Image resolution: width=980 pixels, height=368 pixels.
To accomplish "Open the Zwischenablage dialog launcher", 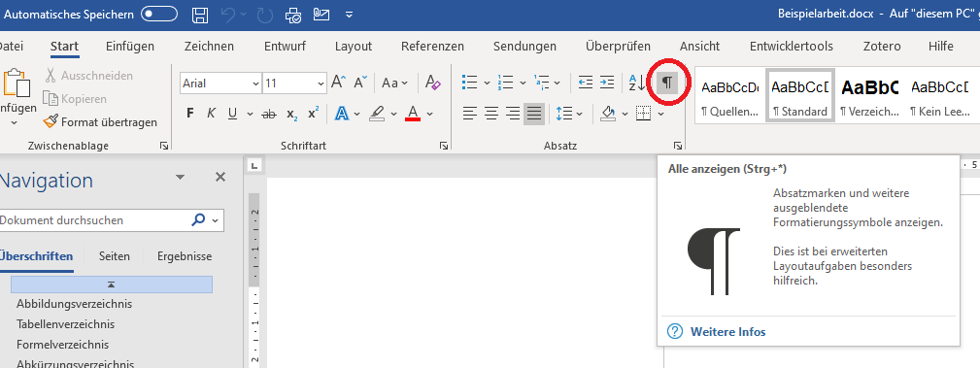I will [x=164, y=146].
